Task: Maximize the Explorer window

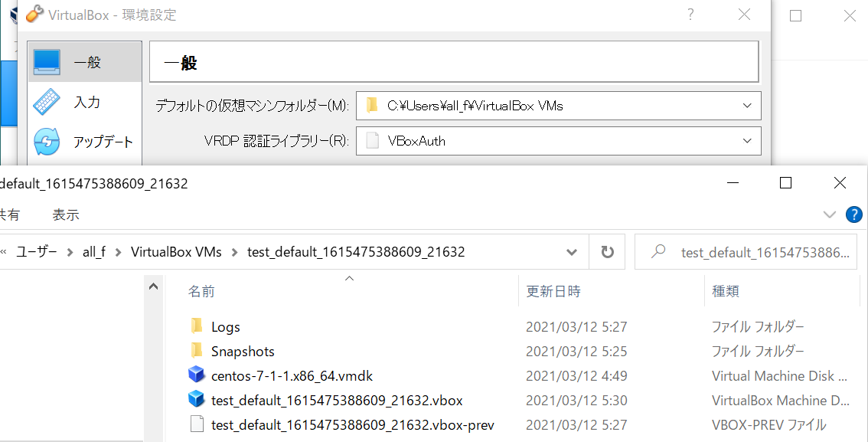Action: click(785, 183)
